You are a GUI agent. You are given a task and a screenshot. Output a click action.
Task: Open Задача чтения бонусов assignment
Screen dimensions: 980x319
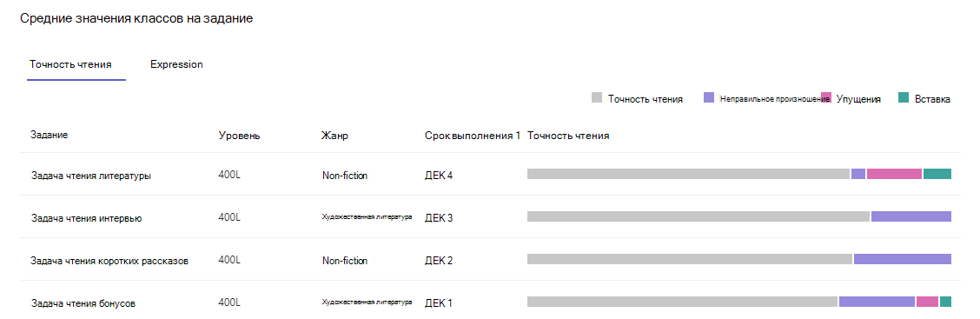point(83,303)
